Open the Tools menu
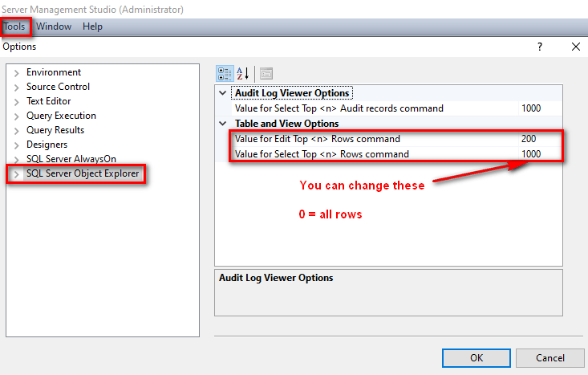 tap(14, 26)
